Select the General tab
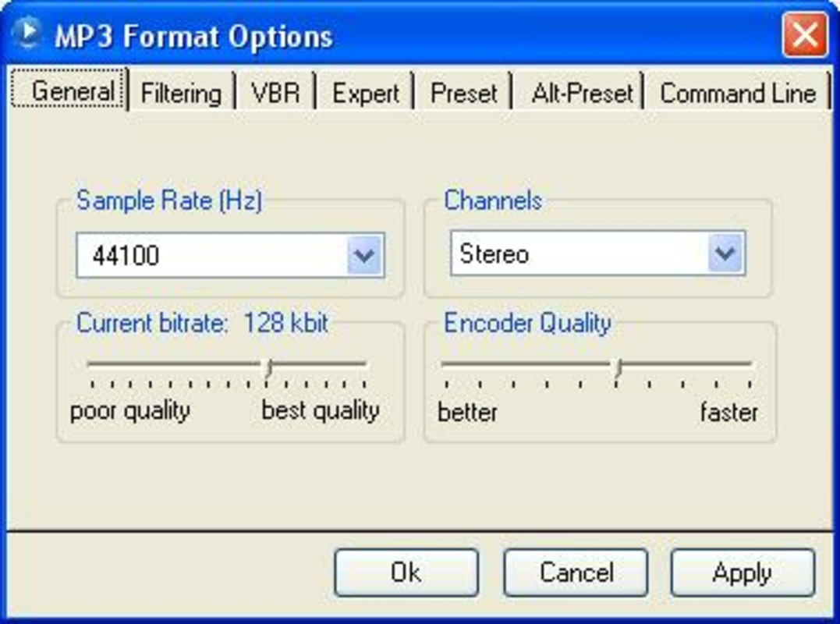Screen dimensions: 840x624 click(76, 91)
